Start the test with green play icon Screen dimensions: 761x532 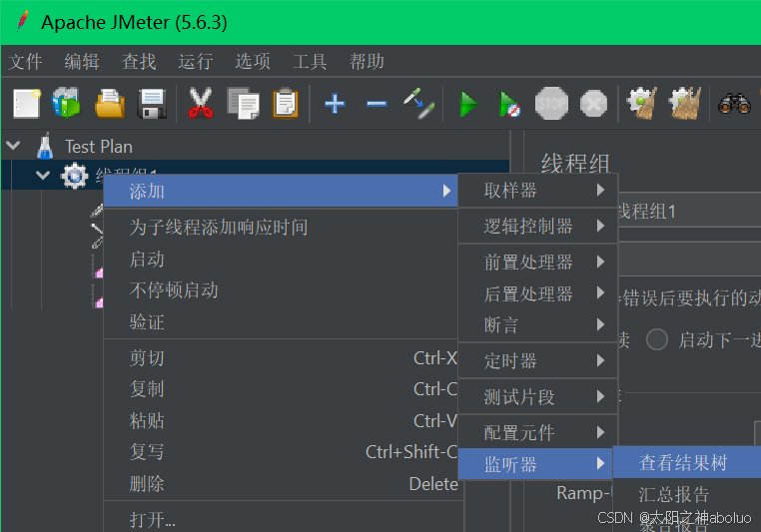point(468,103)
